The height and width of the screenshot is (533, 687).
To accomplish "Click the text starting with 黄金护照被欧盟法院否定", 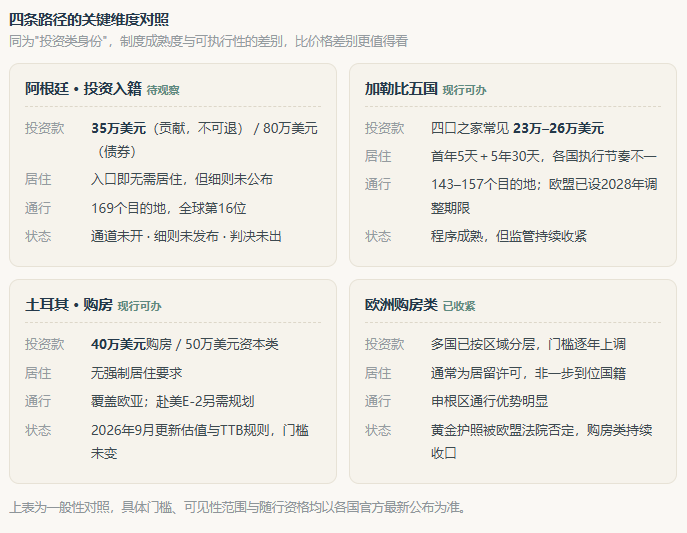I will (x=542, y=442).
